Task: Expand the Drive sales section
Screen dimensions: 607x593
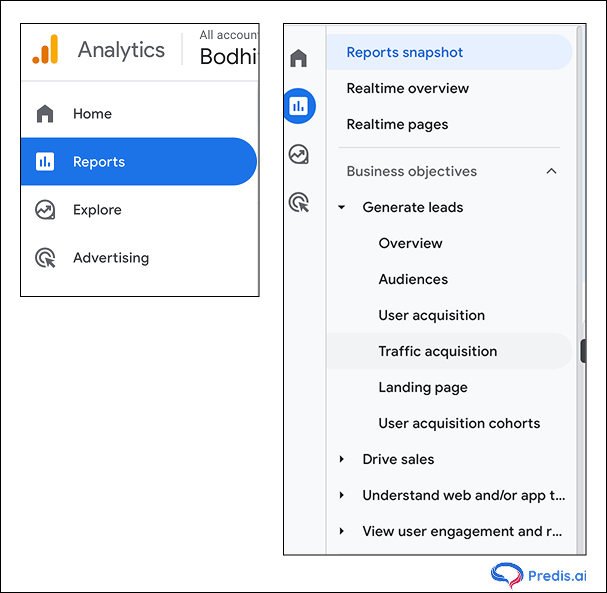Action: pyautogui.click(x=342, y=460)
